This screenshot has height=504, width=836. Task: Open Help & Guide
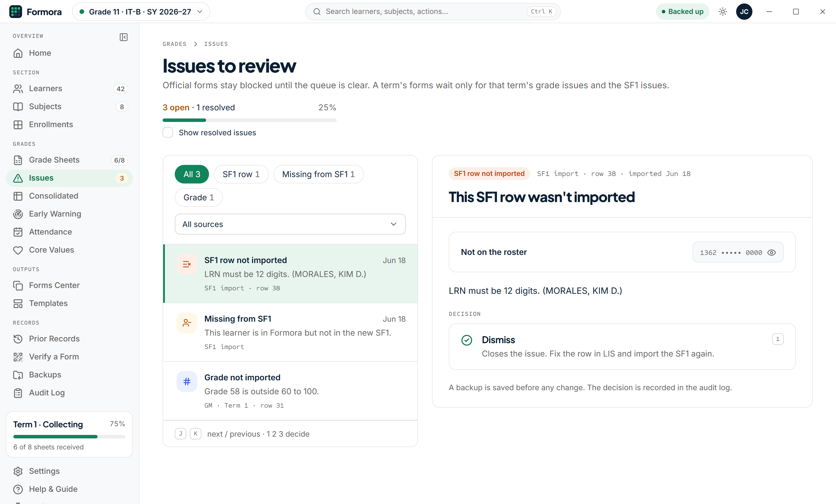(x=69, y=489)
